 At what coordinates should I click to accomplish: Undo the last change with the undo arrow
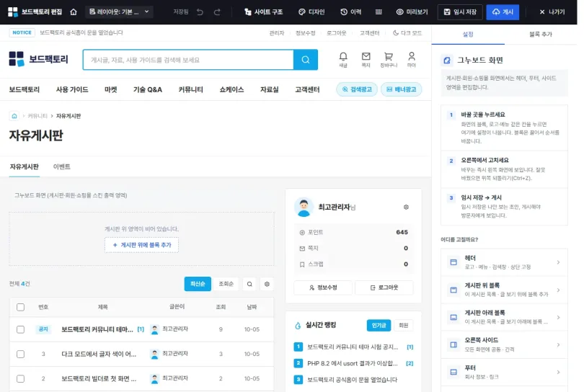200,12
